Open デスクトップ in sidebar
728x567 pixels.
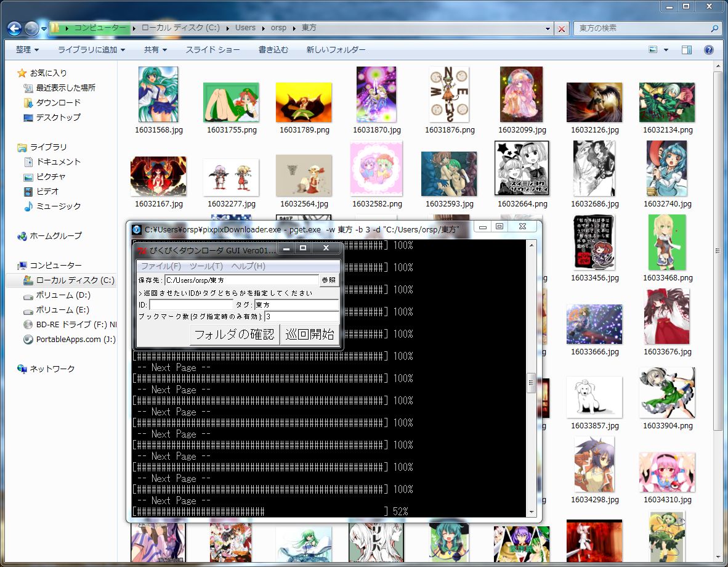pos(58,118)
